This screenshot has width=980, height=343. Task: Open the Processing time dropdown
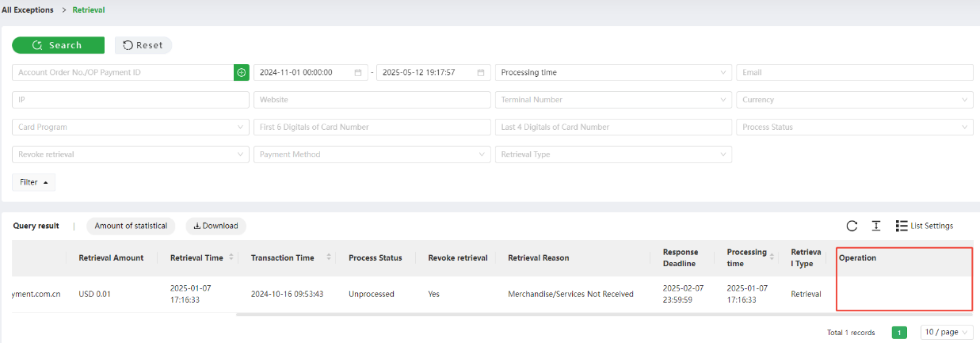point(613,72)
